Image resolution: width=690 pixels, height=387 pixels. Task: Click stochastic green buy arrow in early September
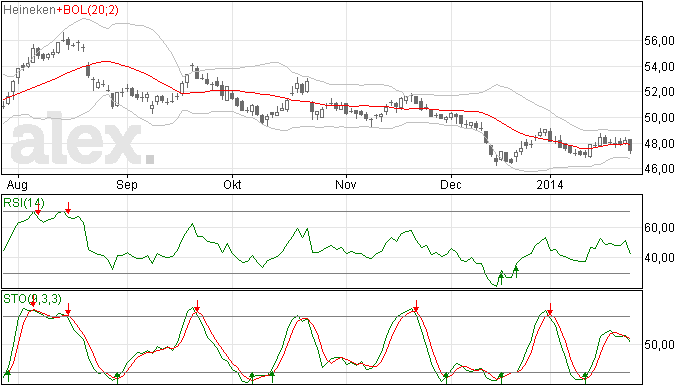(x=117, y=378)
